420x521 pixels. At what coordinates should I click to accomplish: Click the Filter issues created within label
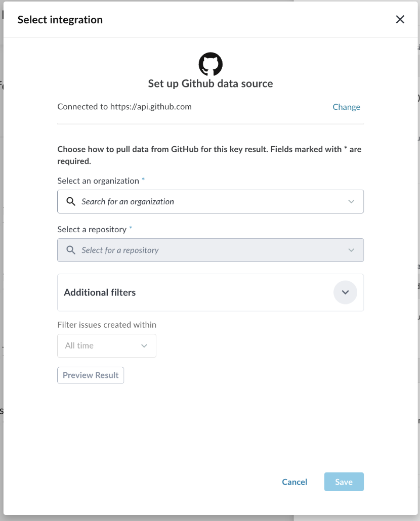(x=107, y=325)
